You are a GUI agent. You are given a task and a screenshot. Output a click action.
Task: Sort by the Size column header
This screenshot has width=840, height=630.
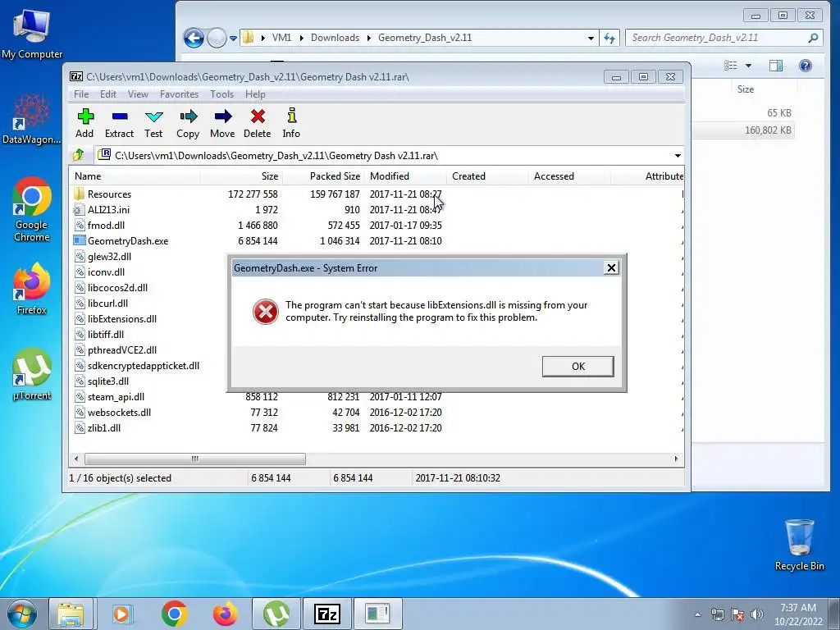[242, 176]
